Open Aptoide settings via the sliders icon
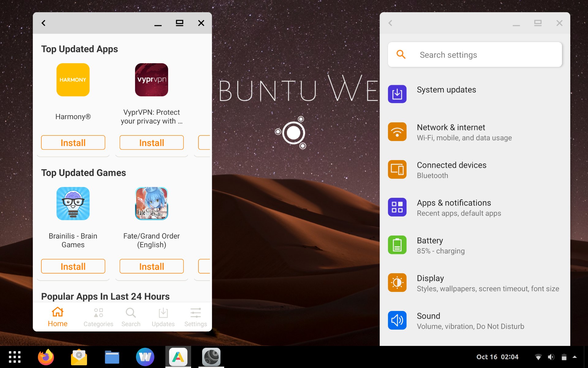 click(195, 316)
